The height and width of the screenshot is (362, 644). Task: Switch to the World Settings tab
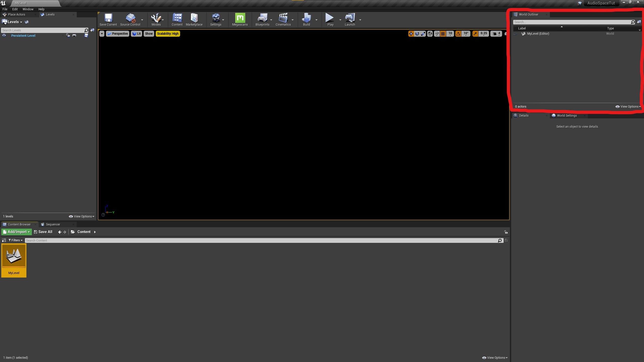point(567,116)
